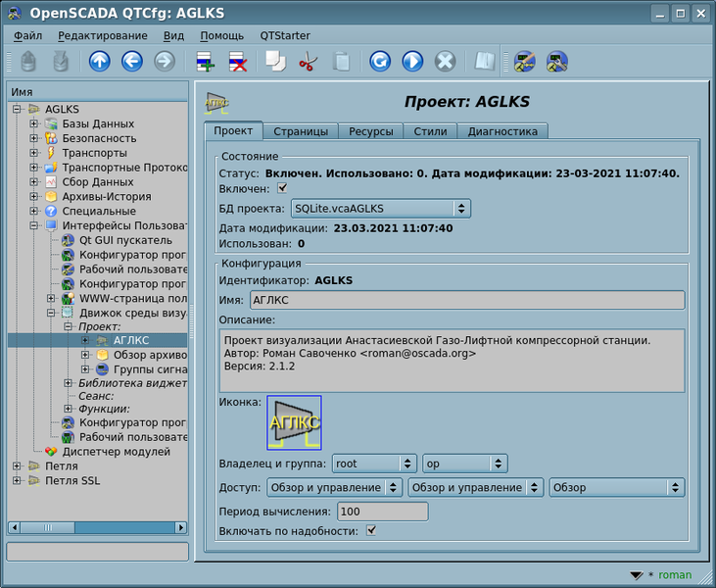Add a new item with the green plus icon
Image resolution: width=716 pixels, height=588 pixels.
pyautogui.click(x=205, y=61)
